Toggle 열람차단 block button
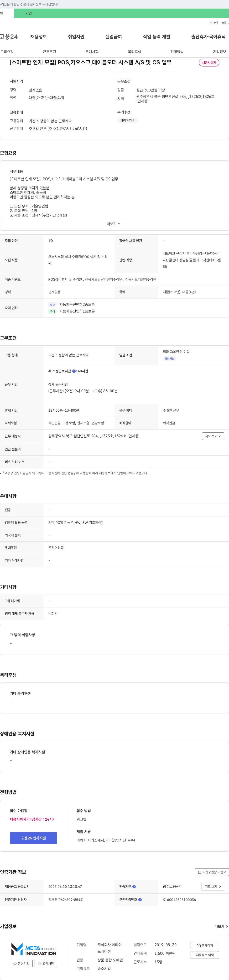The width and height of the screenshot is (229, 980). coord(46,964)
